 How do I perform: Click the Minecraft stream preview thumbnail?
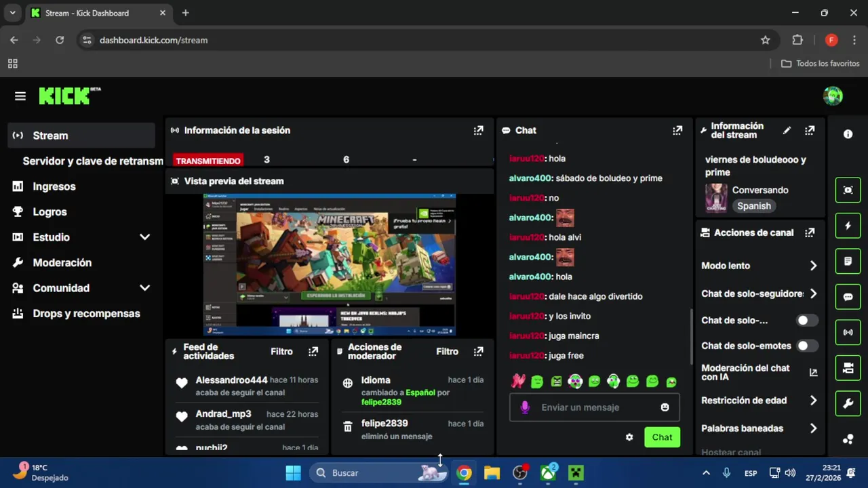(x=330, y=264)
